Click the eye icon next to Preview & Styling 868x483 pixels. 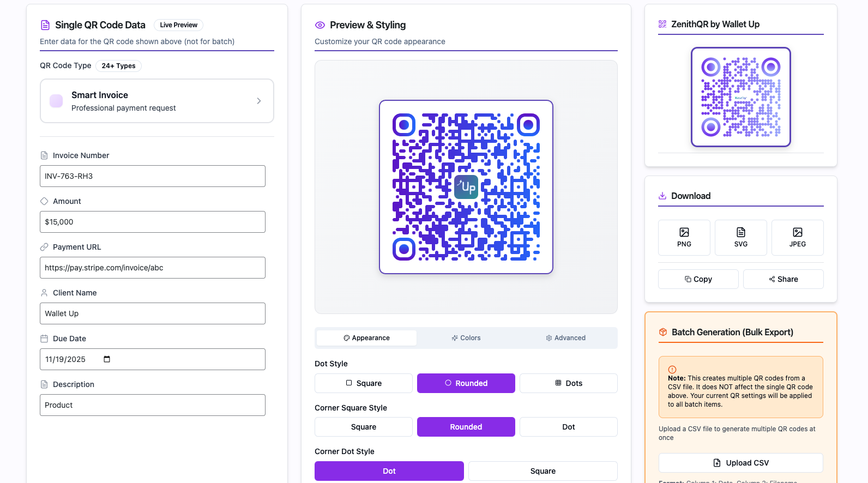click(x=320, y=25)
